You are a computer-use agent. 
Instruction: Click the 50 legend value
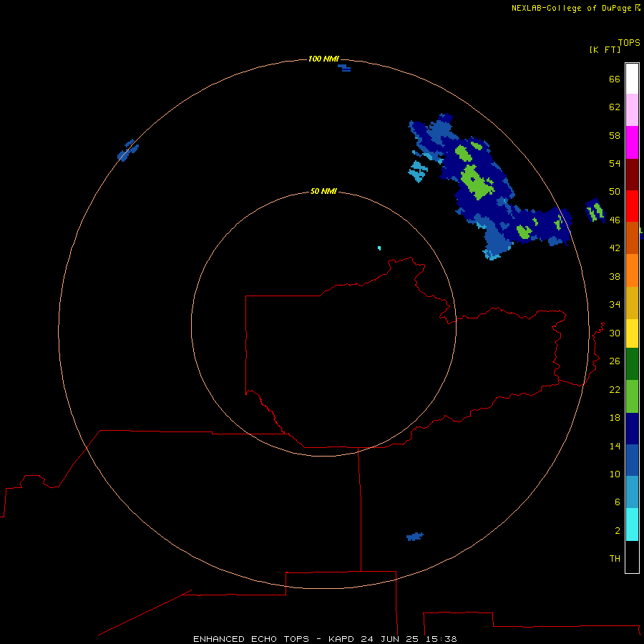point(615,191)
